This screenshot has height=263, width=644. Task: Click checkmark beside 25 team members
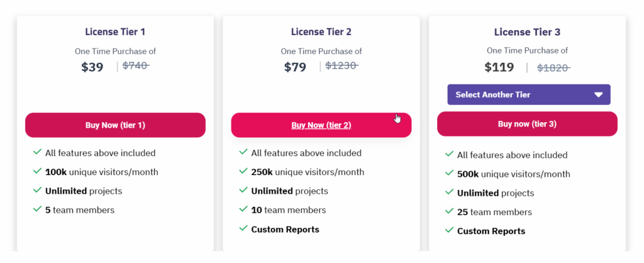pyautogui.click(x=449, y=211)
